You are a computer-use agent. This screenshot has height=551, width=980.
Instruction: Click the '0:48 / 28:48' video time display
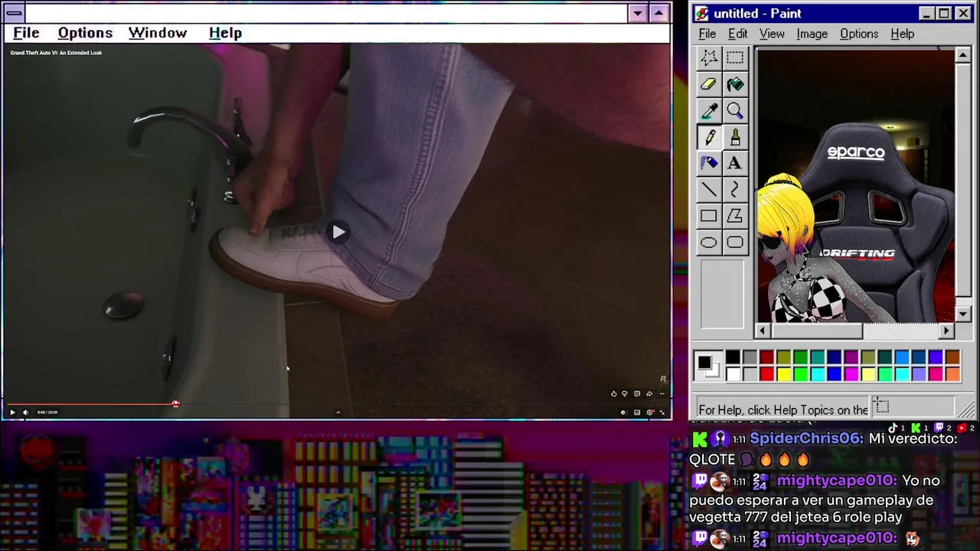pyautogui.click(x=47, y=412)
